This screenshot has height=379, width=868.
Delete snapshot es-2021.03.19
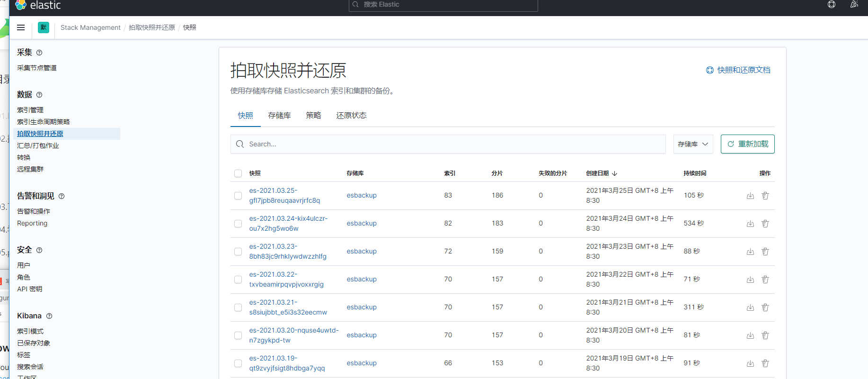point(765,363)
